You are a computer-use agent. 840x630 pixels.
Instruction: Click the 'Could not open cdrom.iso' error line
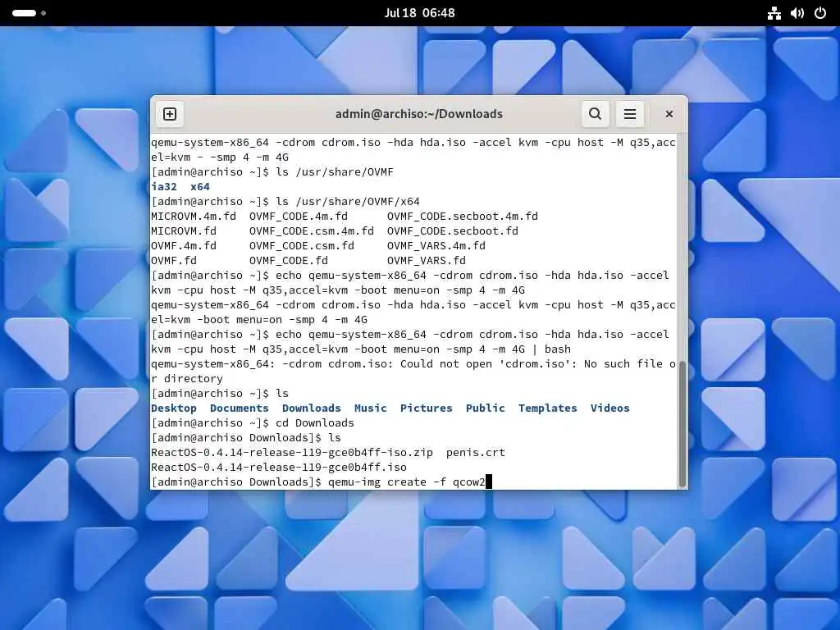click(x=413, y=372)
